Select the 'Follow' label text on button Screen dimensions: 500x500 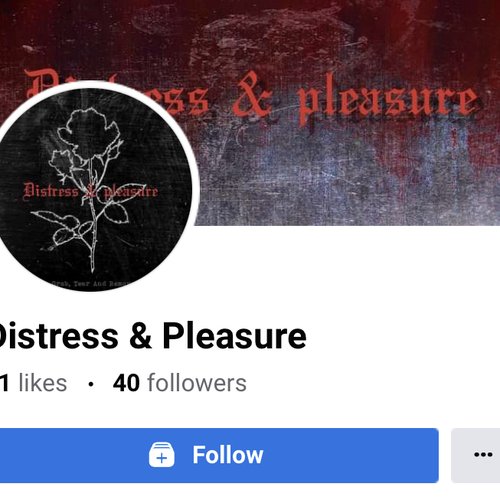point(228,455)
